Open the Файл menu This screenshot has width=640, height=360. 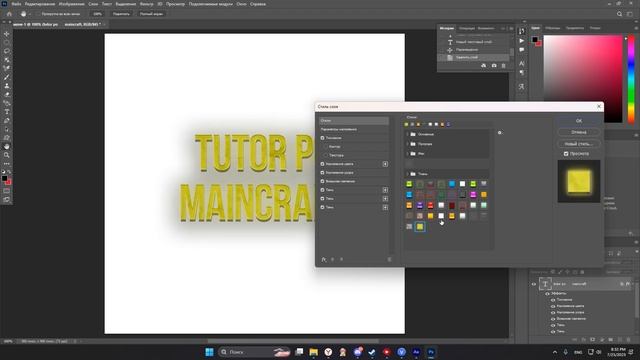click(16, 4)
